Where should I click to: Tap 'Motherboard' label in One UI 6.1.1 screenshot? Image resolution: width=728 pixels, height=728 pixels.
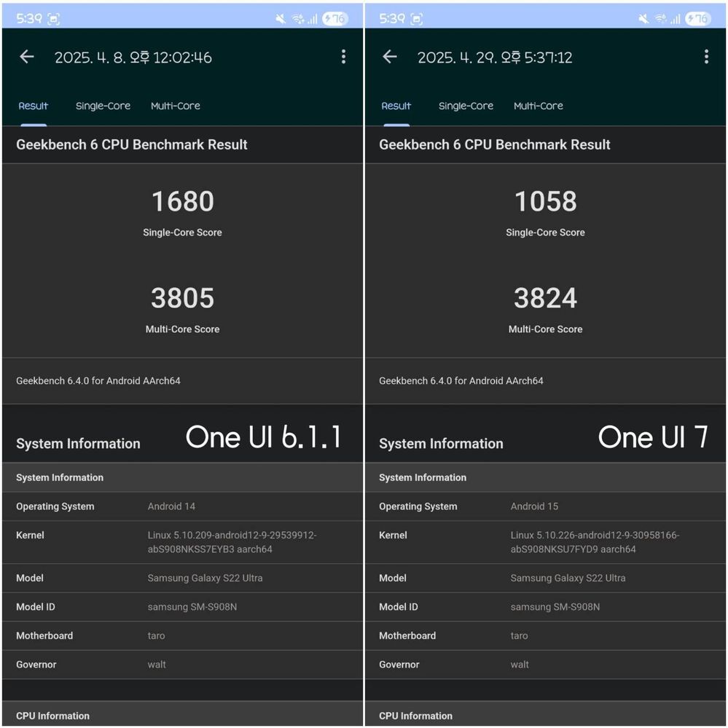tap(44, 635)
